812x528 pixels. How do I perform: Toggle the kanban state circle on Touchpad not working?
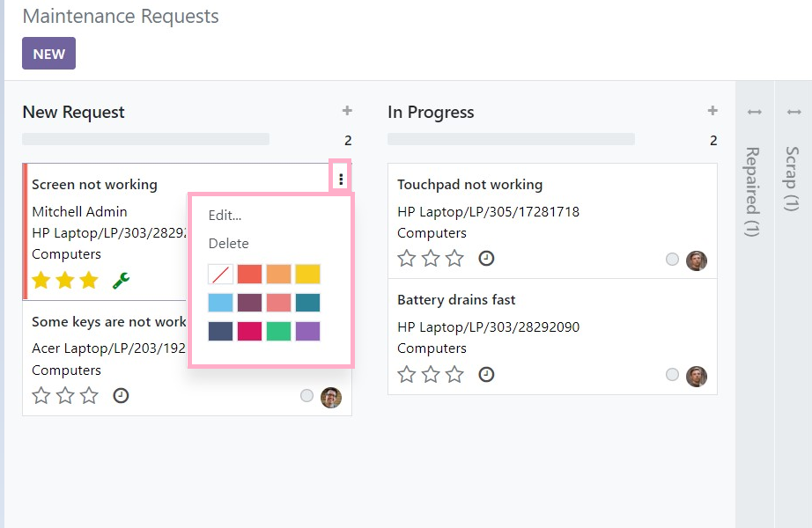pyautogui.click(x=672, y=260)
